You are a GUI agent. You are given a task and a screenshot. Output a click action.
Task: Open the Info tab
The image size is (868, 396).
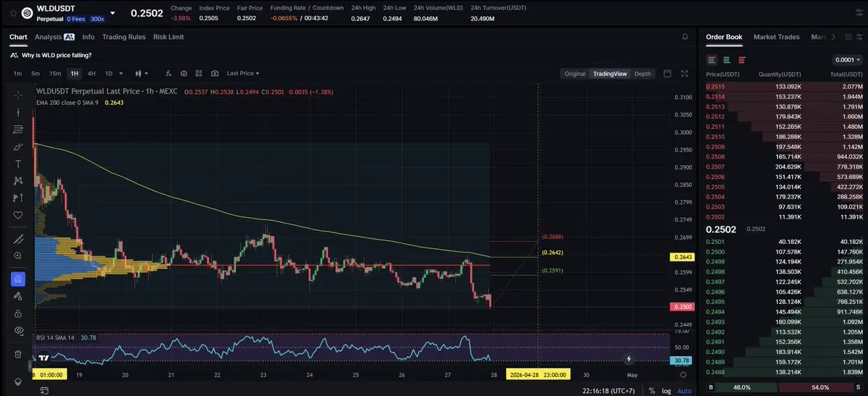click(88, 36)
